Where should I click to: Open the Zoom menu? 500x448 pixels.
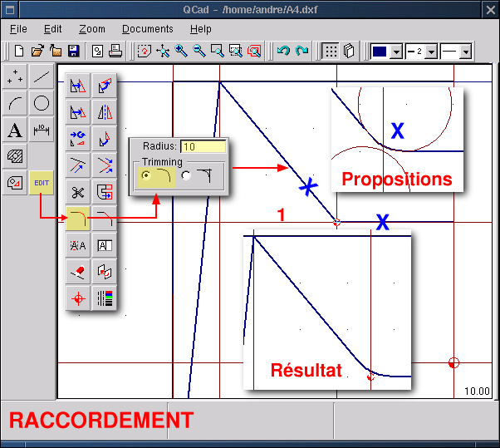tap(92, 29)
